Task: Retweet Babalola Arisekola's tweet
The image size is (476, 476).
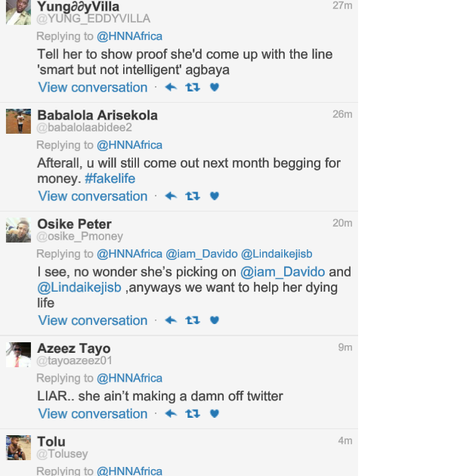Action: [193, 196]
